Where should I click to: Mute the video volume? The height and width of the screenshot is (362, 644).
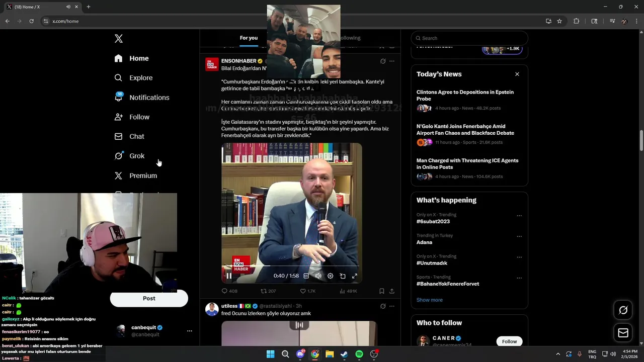318,276
